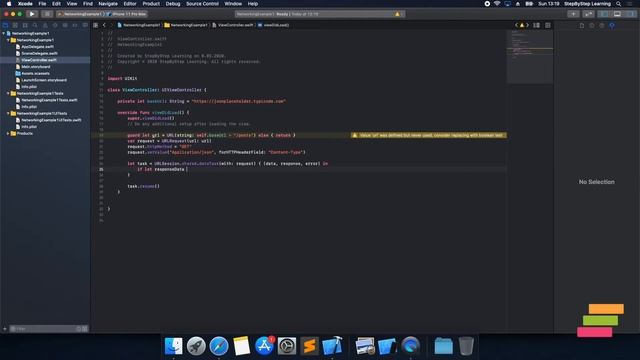Open Spotlight search in menu bar

[x=619, y=4]
